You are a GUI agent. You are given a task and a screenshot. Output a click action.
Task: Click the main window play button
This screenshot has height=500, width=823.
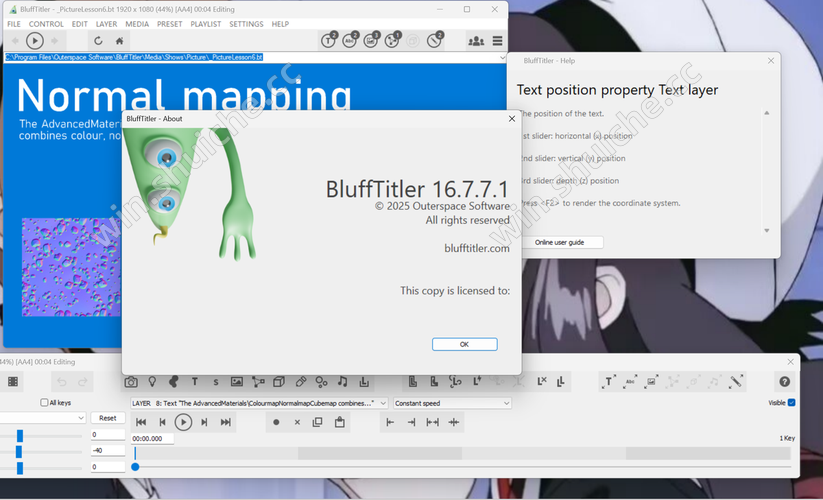[35, 40]
